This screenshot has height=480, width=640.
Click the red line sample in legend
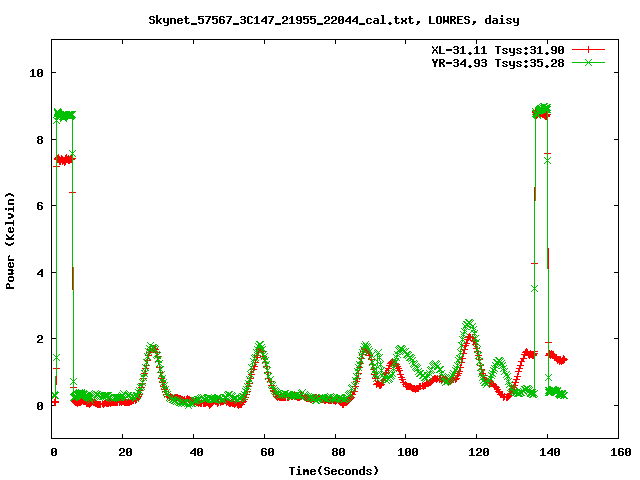point(588,49)
